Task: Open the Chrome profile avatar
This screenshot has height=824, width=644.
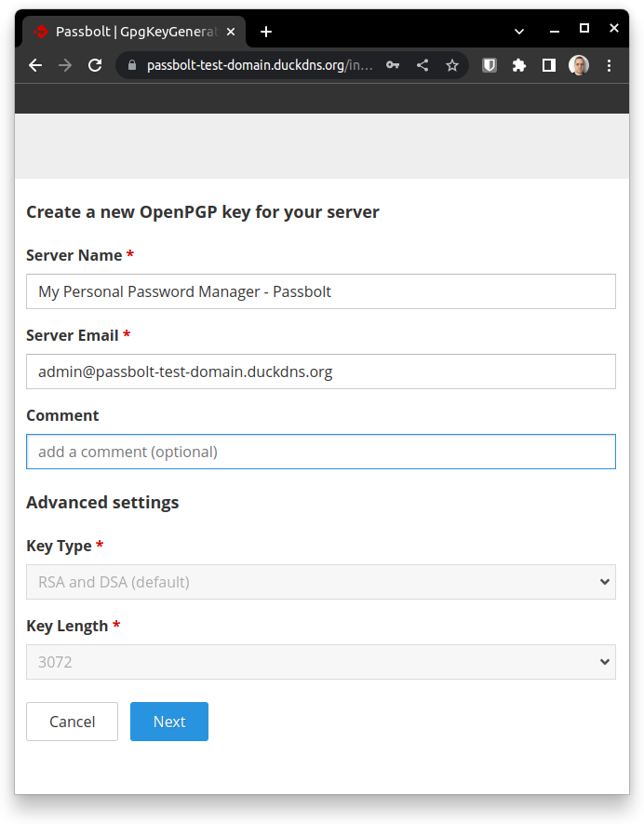Action: pos(579,65)
